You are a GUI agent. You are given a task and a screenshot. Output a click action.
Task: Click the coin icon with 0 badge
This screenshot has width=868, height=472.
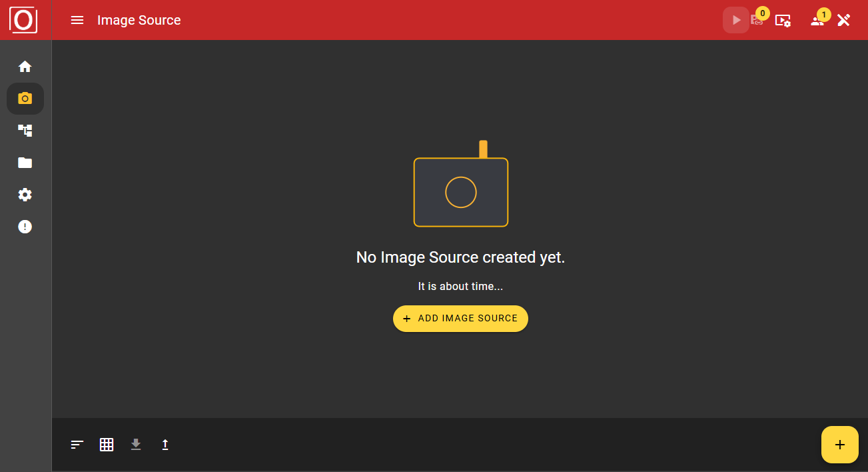click(x=757, y=21)
